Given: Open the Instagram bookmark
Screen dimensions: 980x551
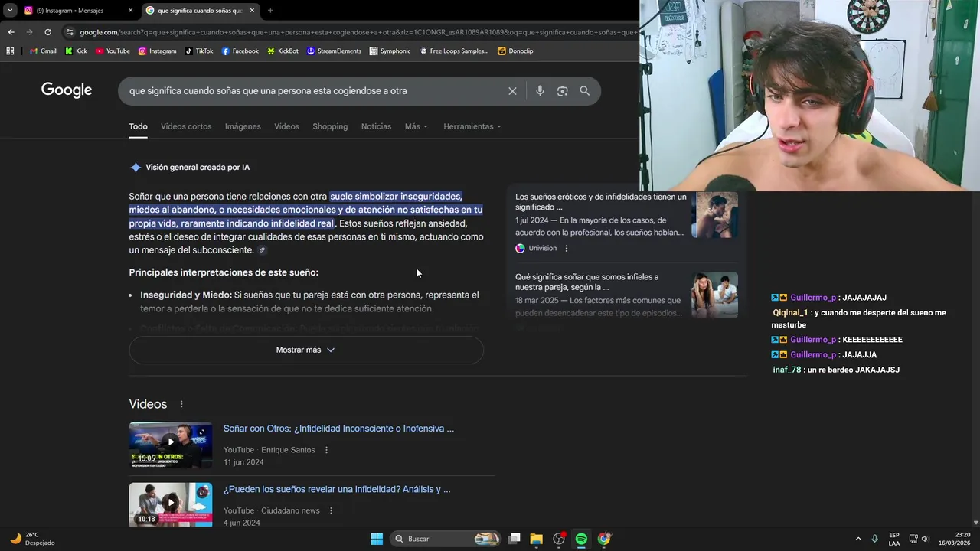Looking at the screenshot, I should tap(157, 51).
